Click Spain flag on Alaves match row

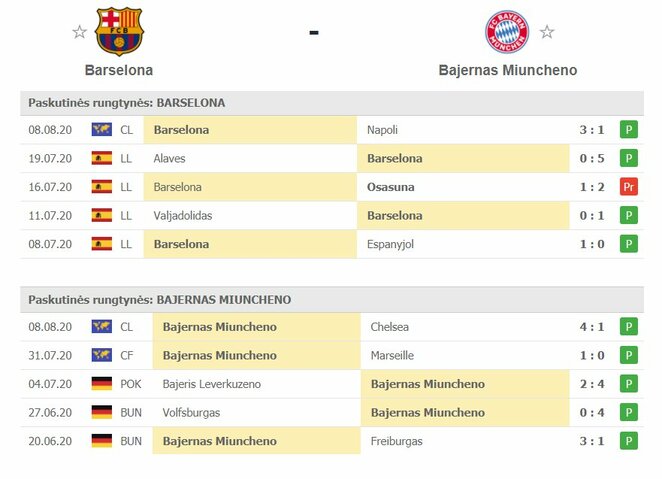[101, 158]
